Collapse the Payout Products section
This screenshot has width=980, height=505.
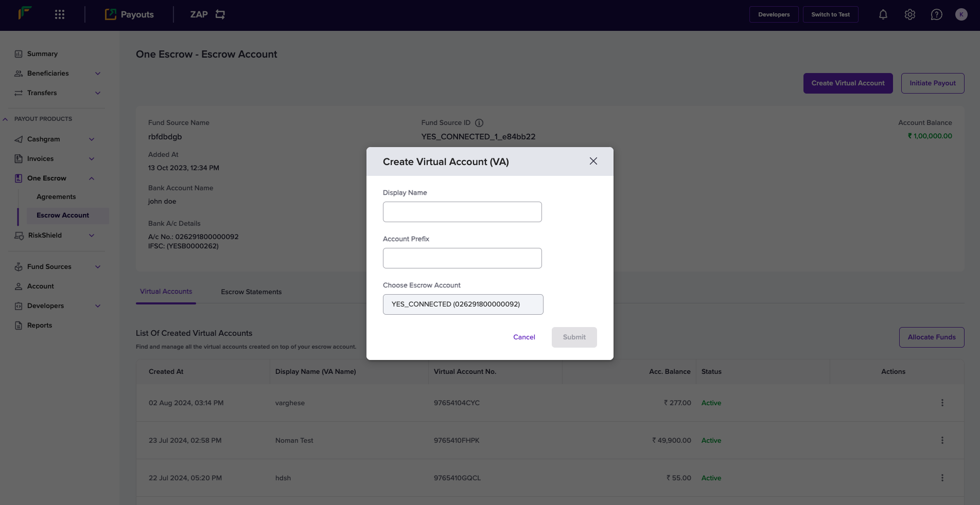point(5,119)
